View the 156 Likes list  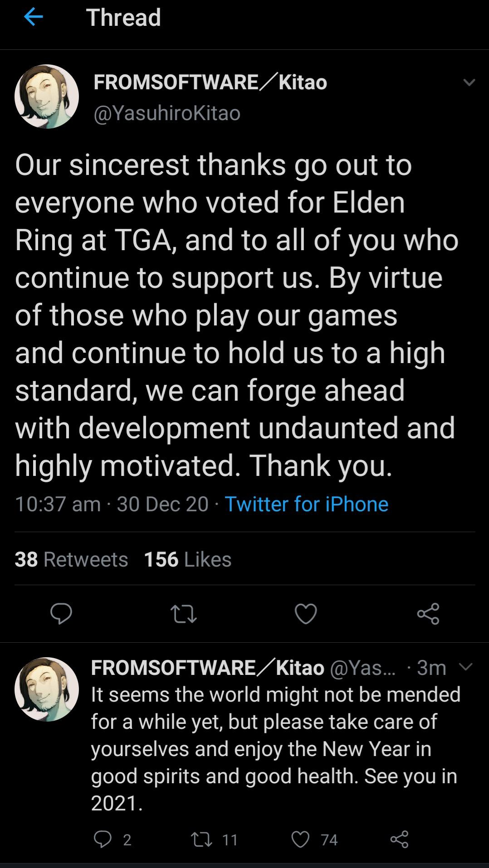[x=187, y=559]
